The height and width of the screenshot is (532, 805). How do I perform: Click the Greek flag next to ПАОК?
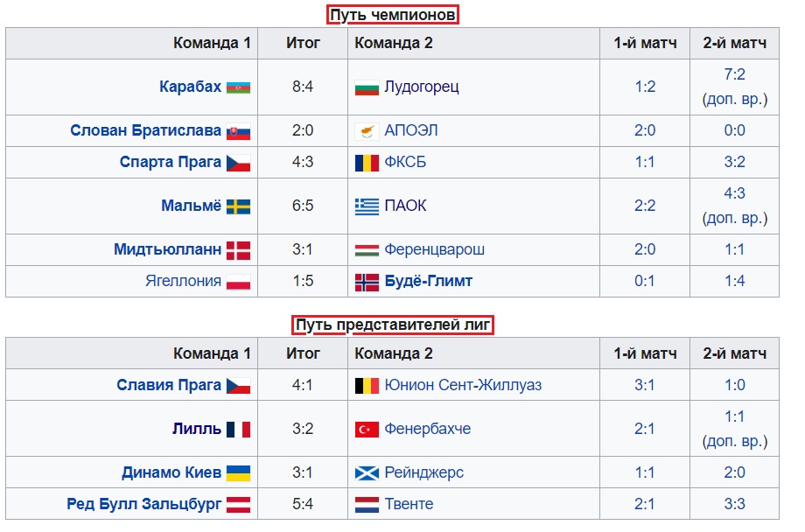(367, 206)
